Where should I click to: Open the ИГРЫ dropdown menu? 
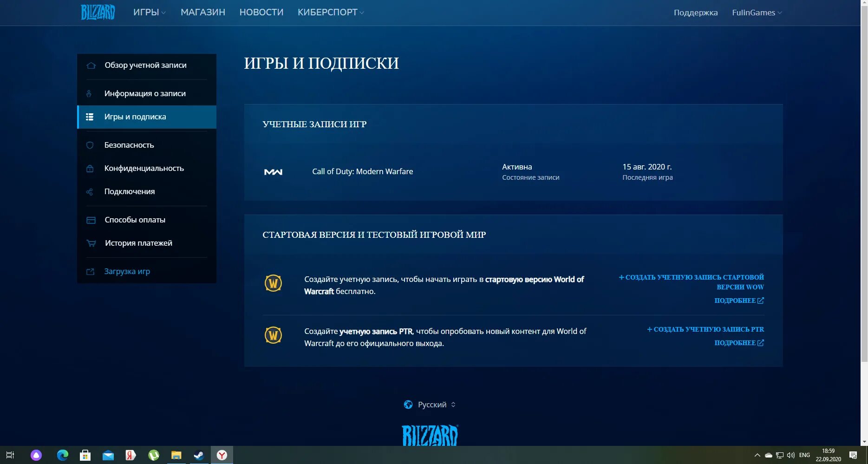149,13
